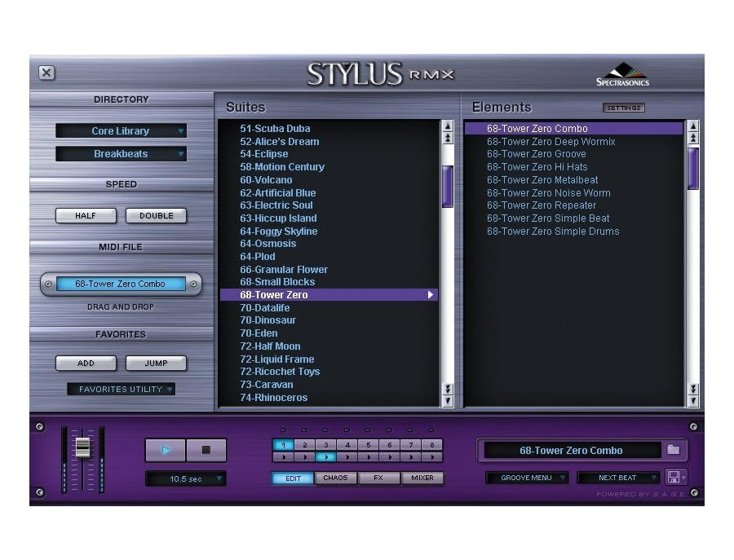Select 68-Tower Zero Deep Wormix element
Screen dimensions: 734x560
coord(551,141)
